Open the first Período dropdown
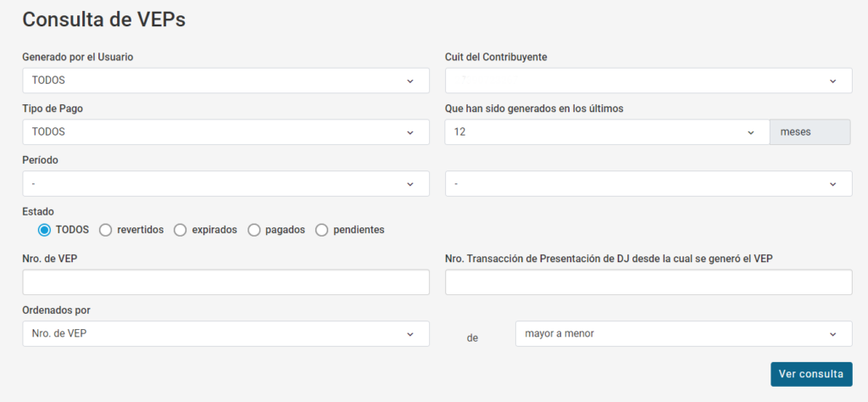868x402 pixels. [x=225, y=184]
